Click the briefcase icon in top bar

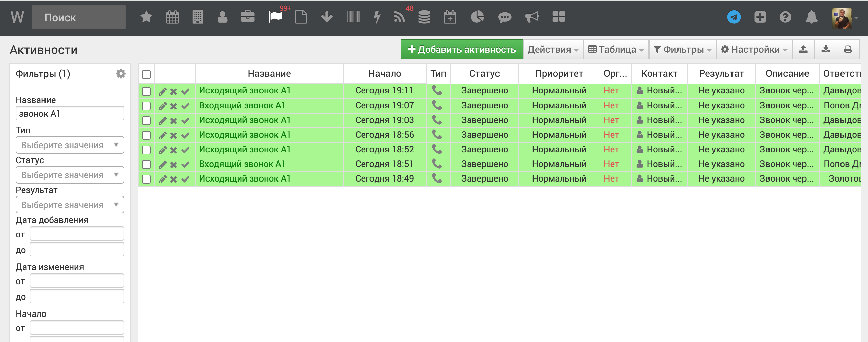coord(248,17)
